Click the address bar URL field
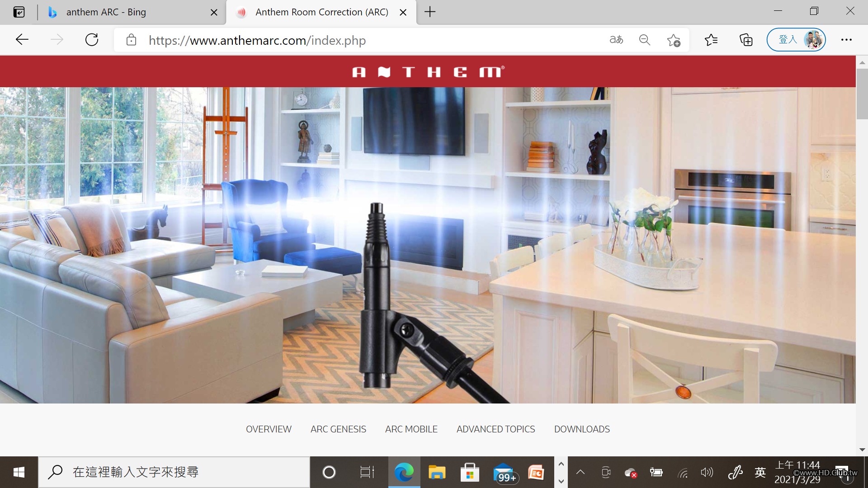This screenshot has height=488, width=868. pos(362,40)
